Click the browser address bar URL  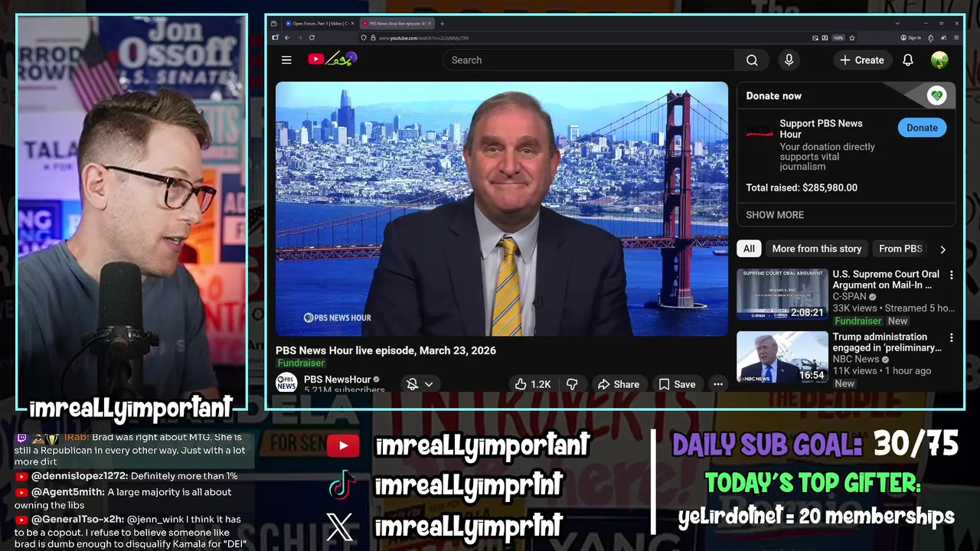coord(423,37)
